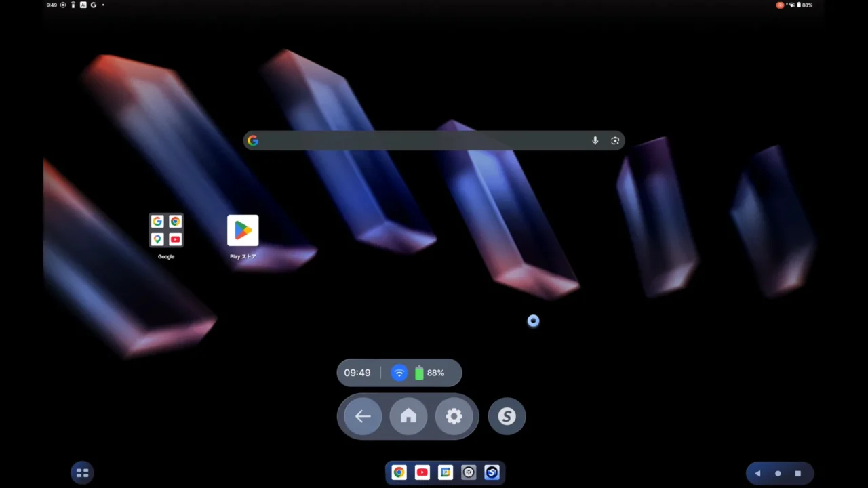The height and width of the screenshot is (488, 868).
Task: Tap the 88% text in the floating pill
Action: pyautogui.click(x=435, y=373)
